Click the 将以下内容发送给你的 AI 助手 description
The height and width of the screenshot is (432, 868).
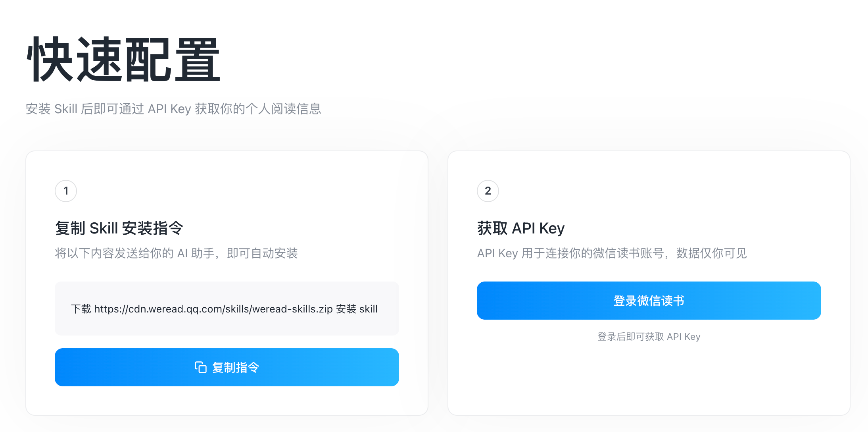[176, 253]
